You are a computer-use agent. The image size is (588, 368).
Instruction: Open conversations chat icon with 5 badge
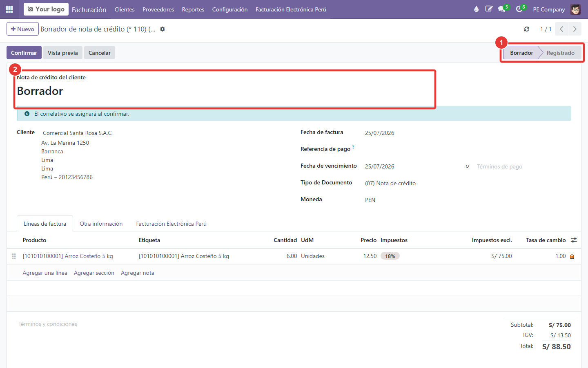[x=502, y=9]
